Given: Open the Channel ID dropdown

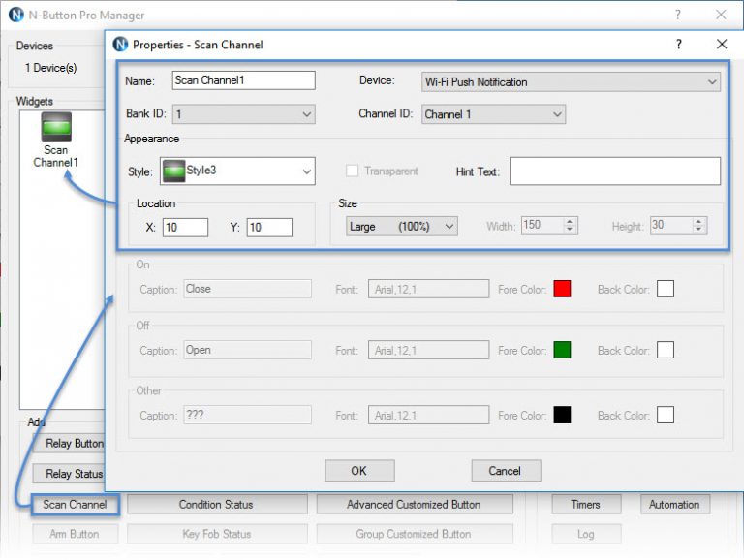Looking at the screenshot, I should pos(493,114).
